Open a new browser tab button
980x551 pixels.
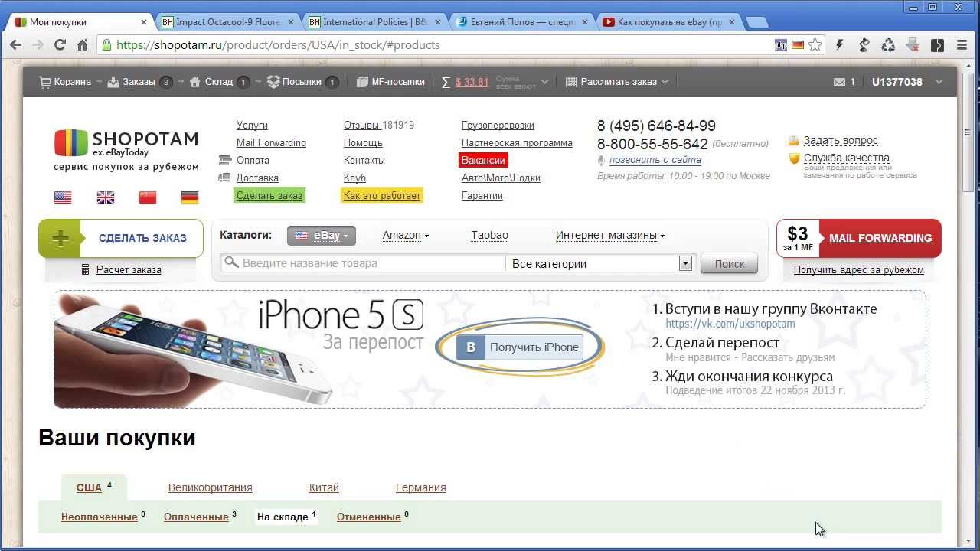click(756, 22)
